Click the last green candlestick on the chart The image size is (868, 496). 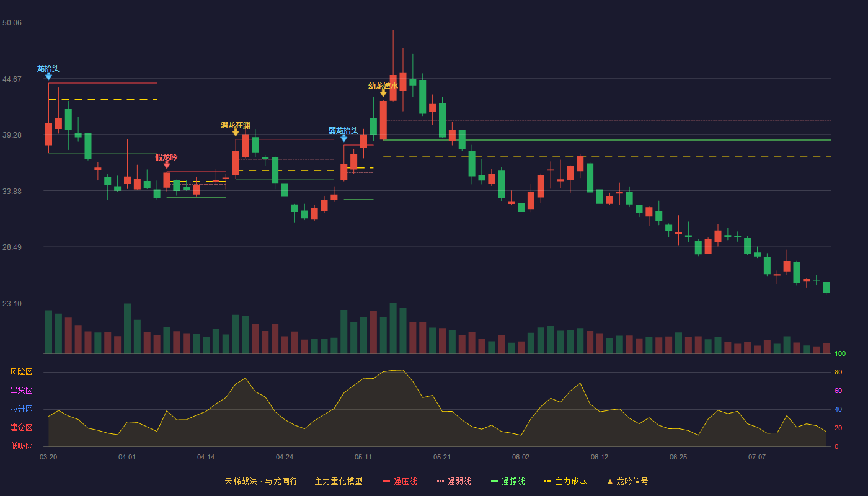point(826,288)
